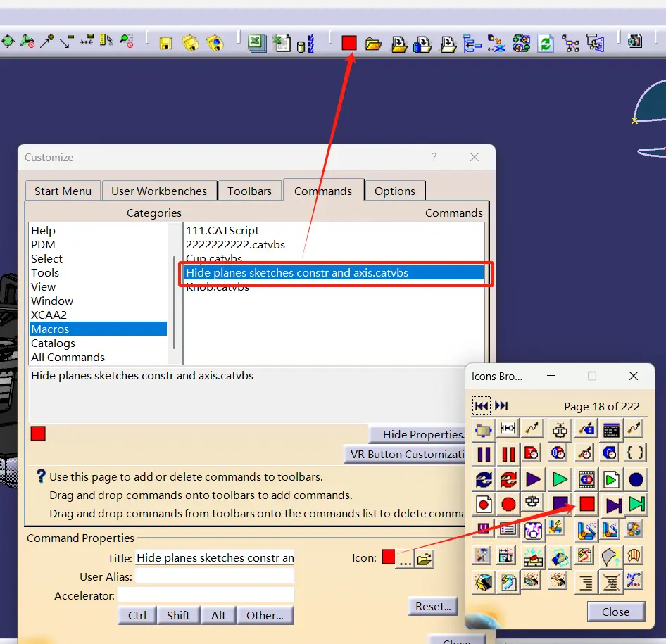The image size is (666, 644).
Task: Choose the red circle record icon in Icons Browser
Action: 508,505
